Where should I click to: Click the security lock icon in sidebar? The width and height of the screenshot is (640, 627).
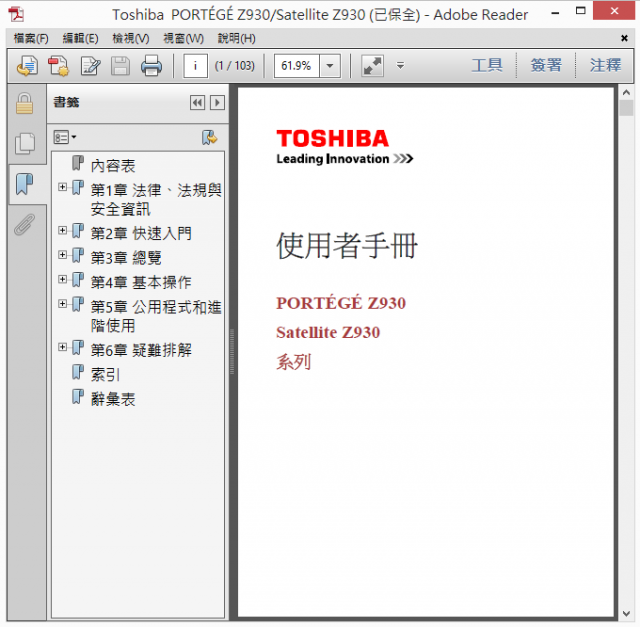(24, 103)
